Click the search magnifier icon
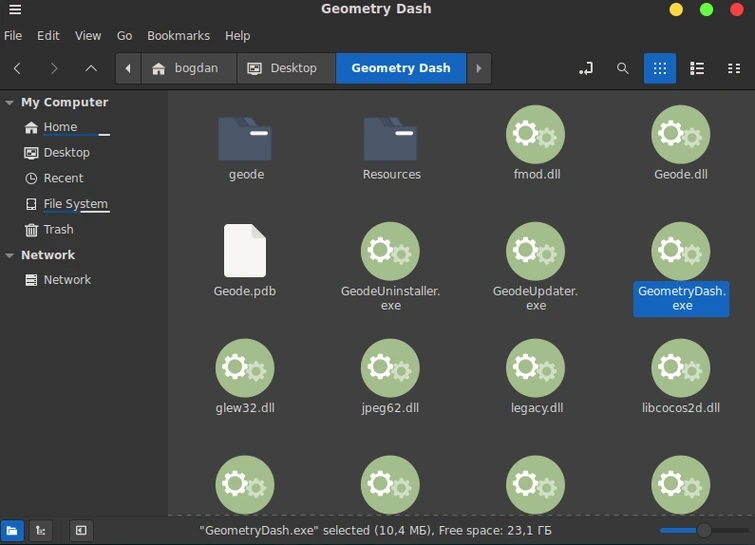The height and width of the screenshot is (545, 755). (623, 68)
